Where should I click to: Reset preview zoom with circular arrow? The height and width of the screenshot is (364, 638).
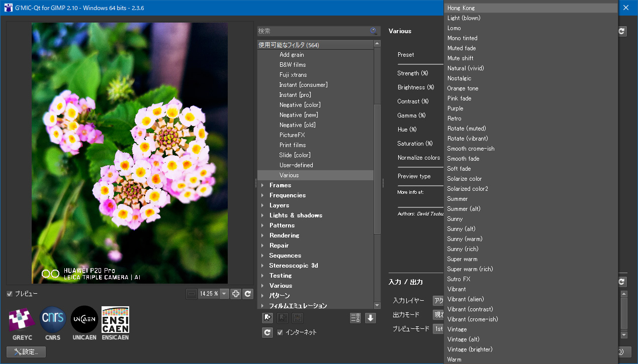tap(248, 294)
